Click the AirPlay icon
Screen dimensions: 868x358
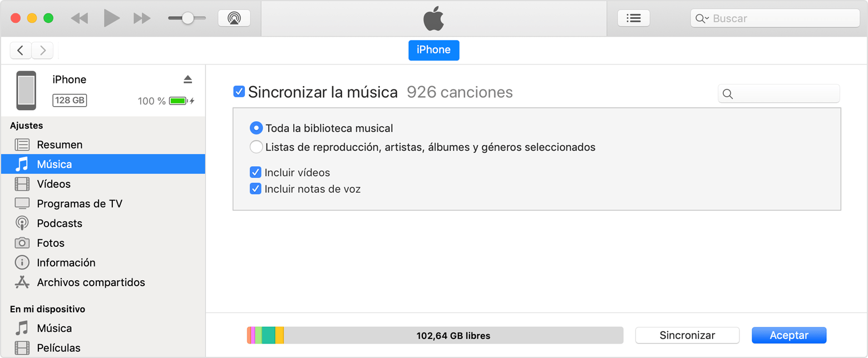(234, 18)
